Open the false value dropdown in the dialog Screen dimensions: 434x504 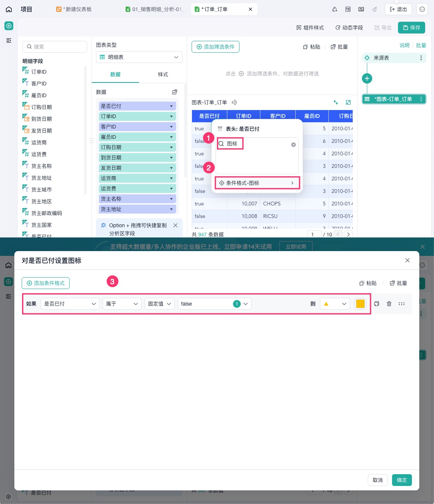tap(214, 304)
